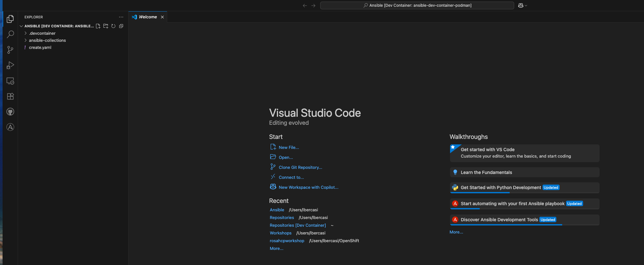Open the Run and Debug view

10,65
